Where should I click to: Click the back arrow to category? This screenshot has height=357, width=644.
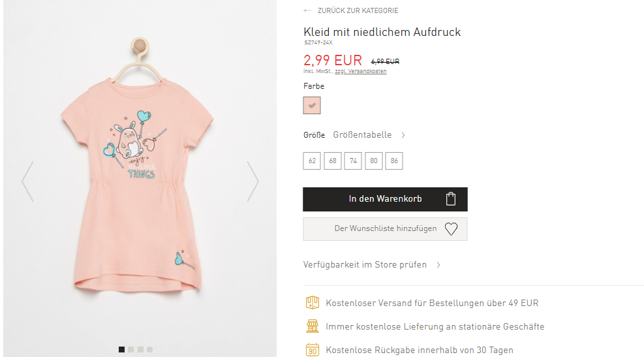tap(307, 10)
